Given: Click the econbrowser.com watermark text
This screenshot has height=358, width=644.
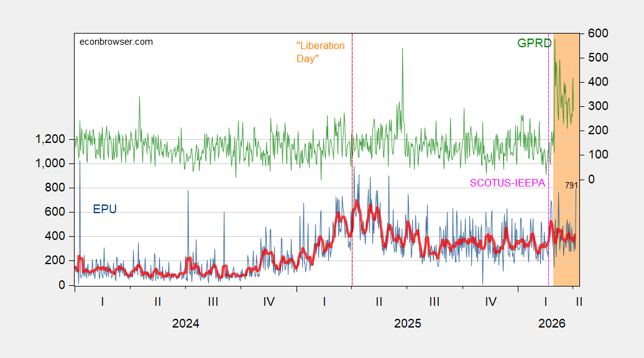Looking at the screenshot, I should [117, 42].
